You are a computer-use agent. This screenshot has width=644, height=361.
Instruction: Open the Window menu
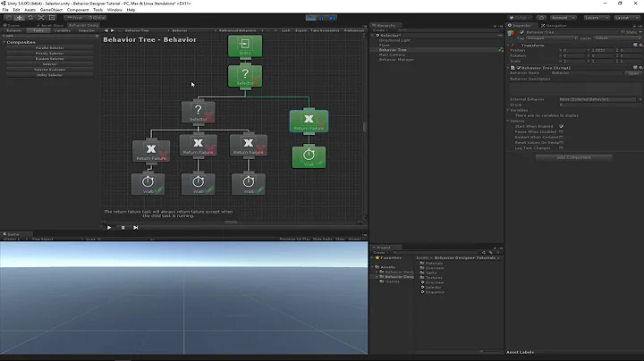[x=114, y=10]
